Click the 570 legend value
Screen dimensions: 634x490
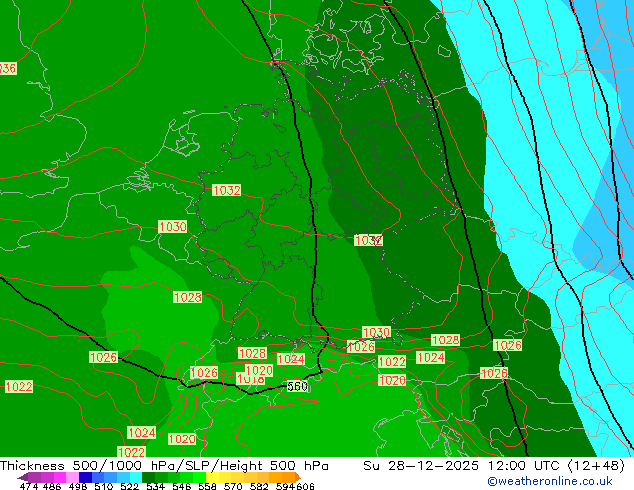tap(233, 486)
